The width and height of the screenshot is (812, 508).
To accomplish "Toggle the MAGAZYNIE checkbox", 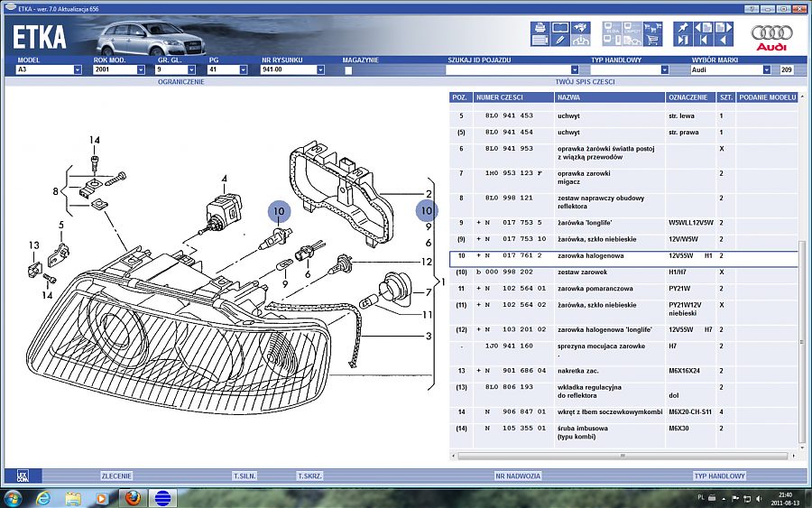I will tap(348, 70).
